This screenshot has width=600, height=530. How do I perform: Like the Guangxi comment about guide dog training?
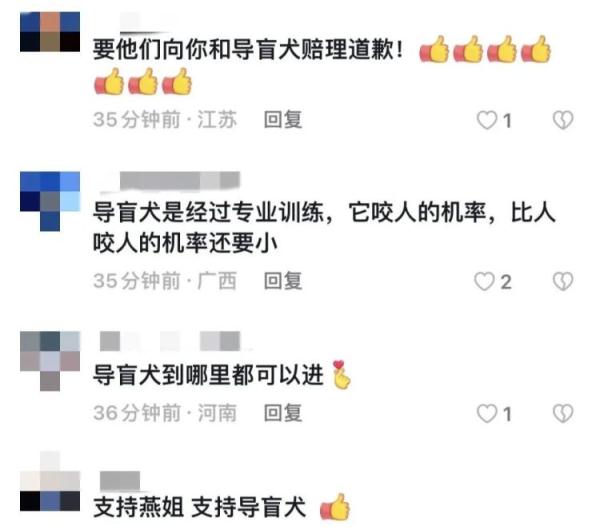pos(484,282)
